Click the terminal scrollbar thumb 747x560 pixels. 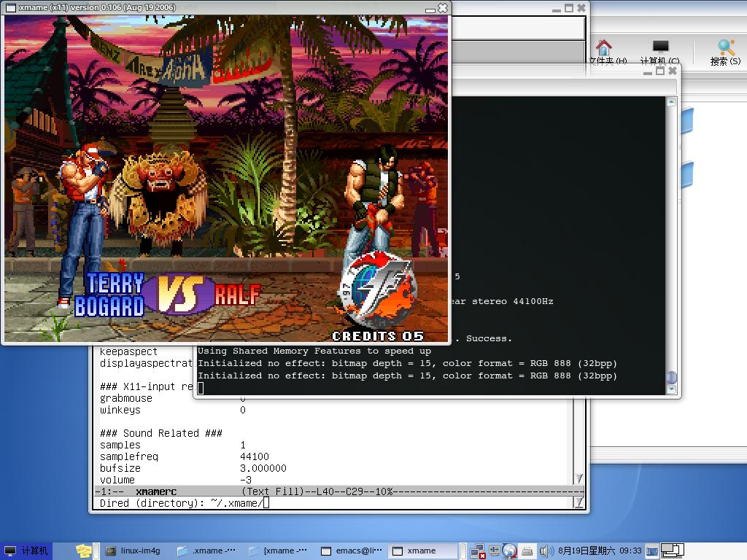pos(671,378)
